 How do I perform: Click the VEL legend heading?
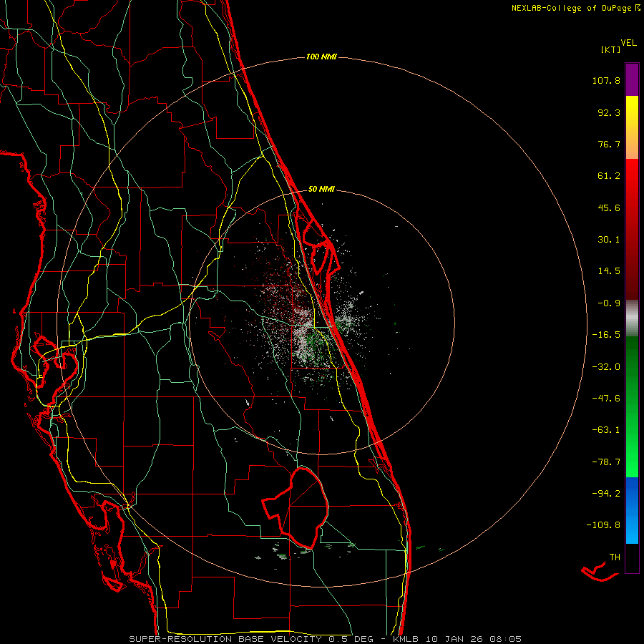(629, 43)
